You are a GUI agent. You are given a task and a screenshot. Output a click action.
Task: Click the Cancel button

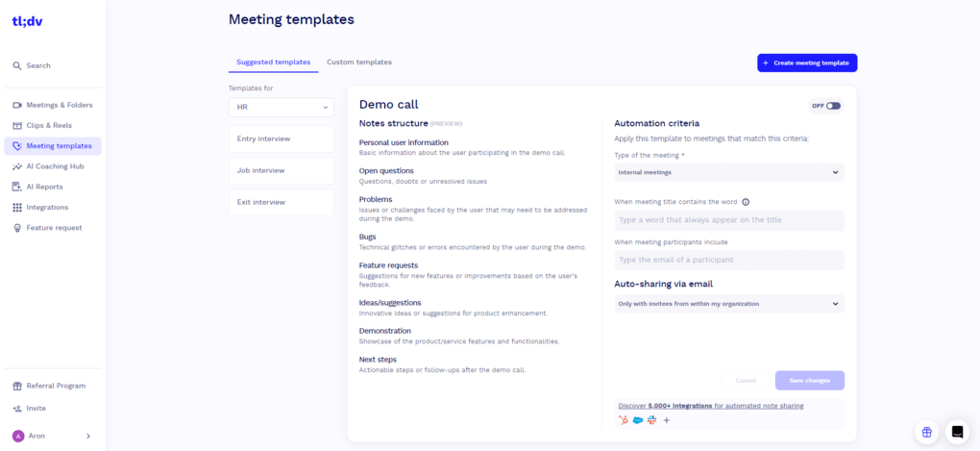pos(746,381)
